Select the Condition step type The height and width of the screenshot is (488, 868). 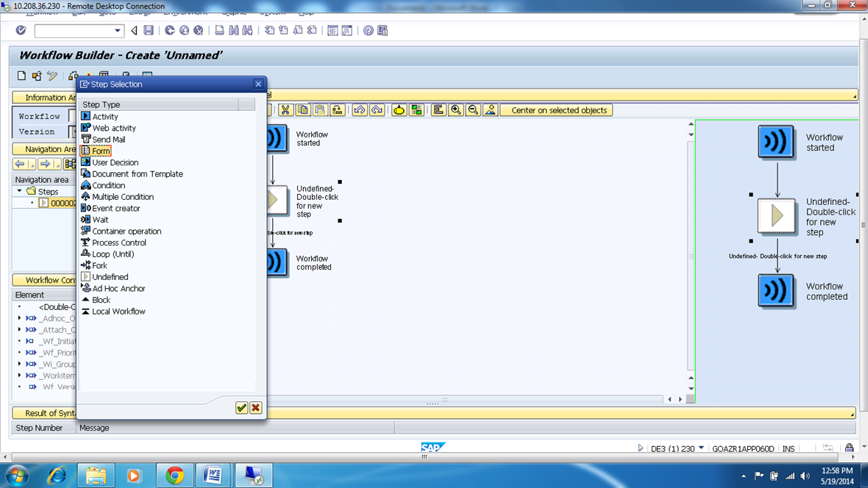[x=108, y=185]
